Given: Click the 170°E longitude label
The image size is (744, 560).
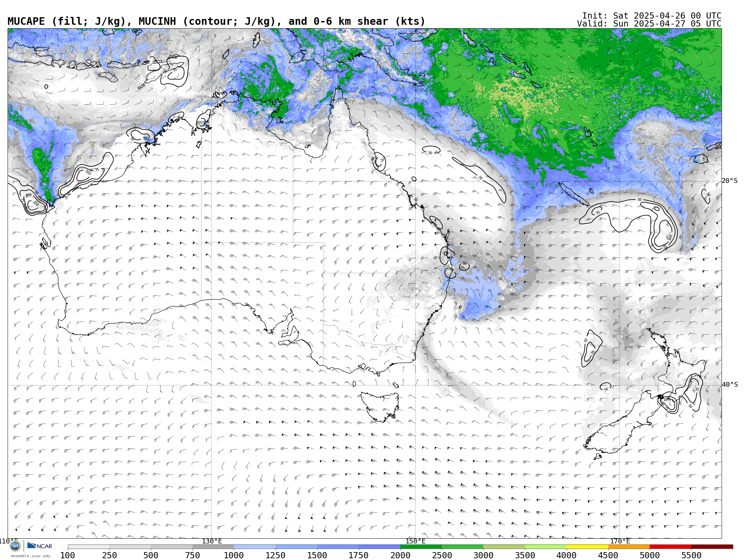Looking at the screenshot, I should tap(620, 541).
